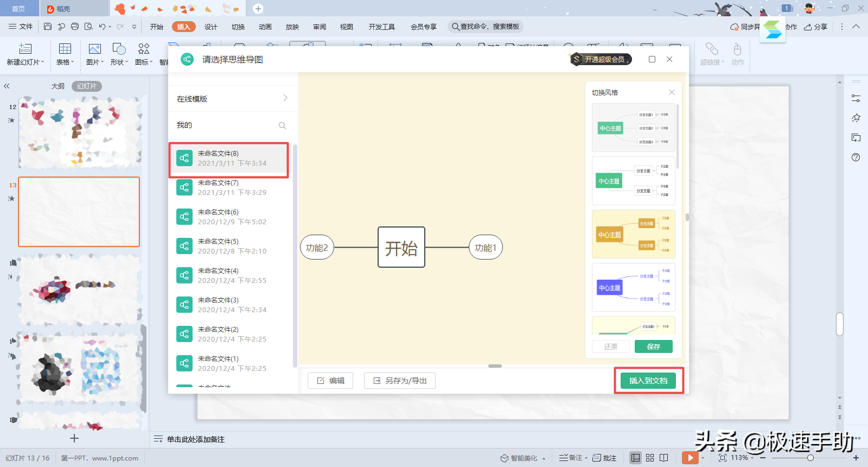Click the zoom slider handle in status bar

coord(810,458)
